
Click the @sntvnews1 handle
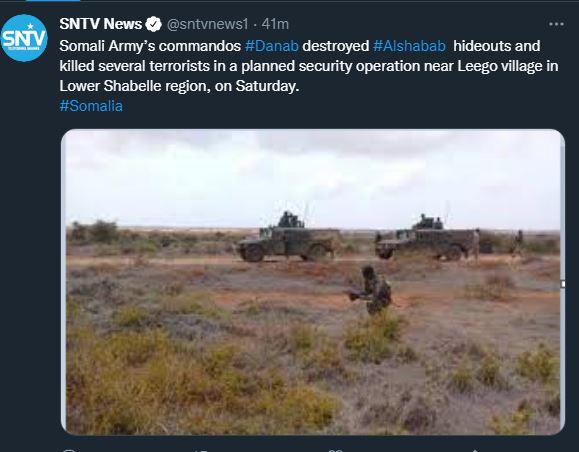click(x=208, y=24)
